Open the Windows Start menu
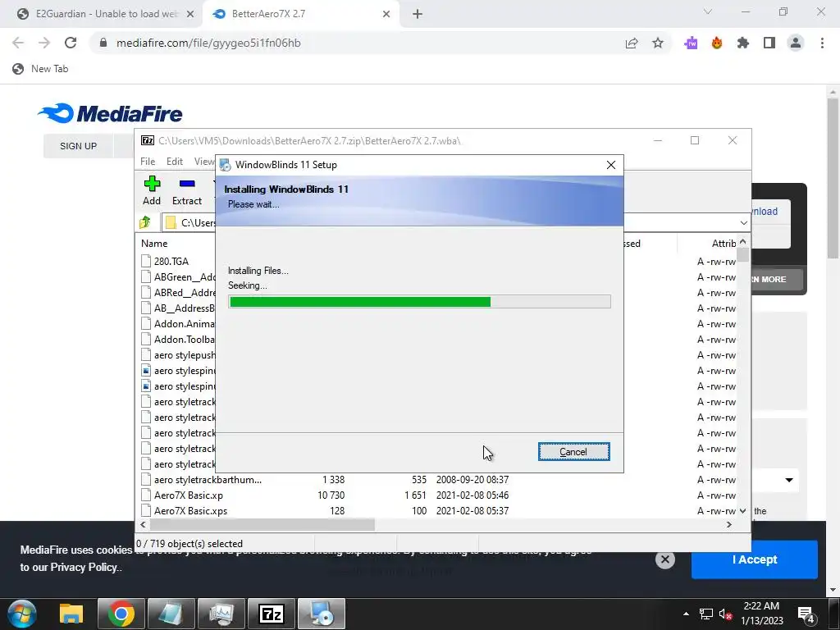 (x=22, y=614)
